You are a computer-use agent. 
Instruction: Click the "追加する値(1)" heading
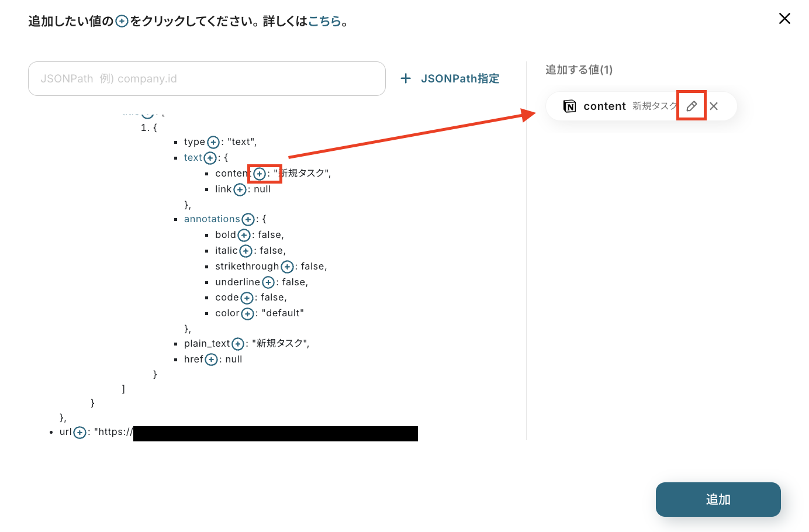tap(579, 70)
